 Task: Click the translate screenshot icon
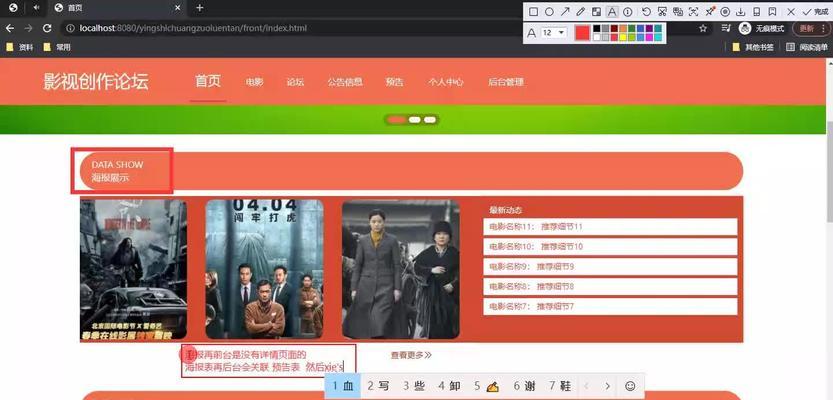677,12
